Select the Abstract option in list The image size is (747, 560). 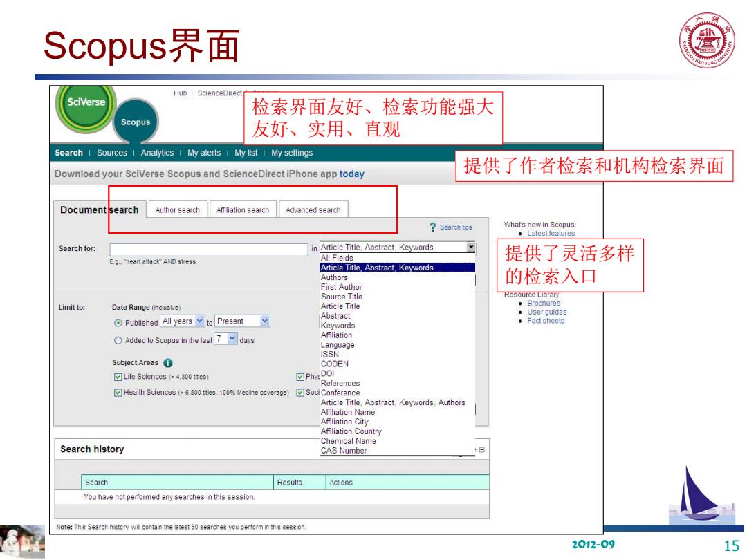[335, 316]
